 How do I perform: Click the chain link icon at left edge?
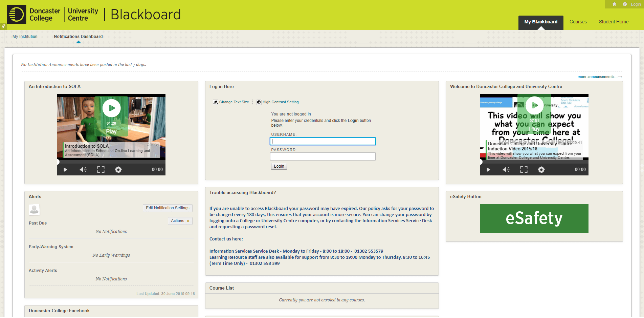click(3, 26)
